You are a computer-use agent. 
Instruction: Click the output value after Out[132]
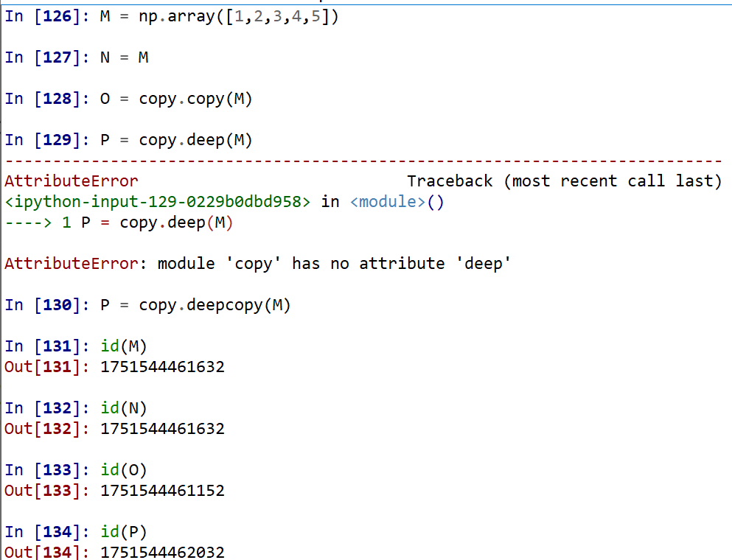(x=162, y=429)
